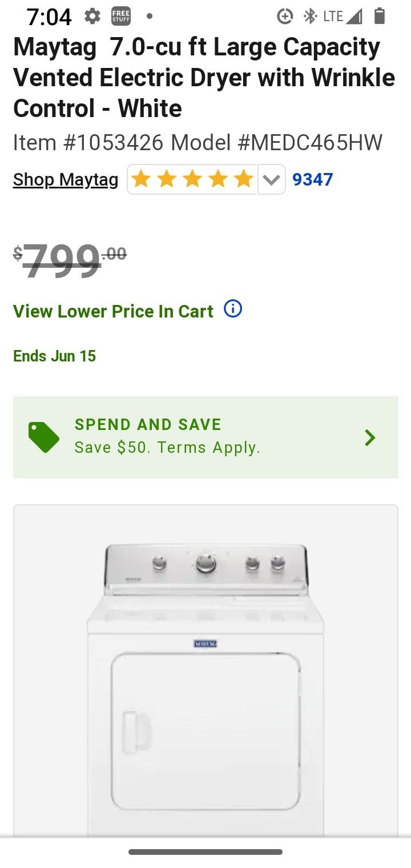Tap the circular plus status bar icon
Image resolution: width=411 pixels, height=868 pixels.
[284, 16]
